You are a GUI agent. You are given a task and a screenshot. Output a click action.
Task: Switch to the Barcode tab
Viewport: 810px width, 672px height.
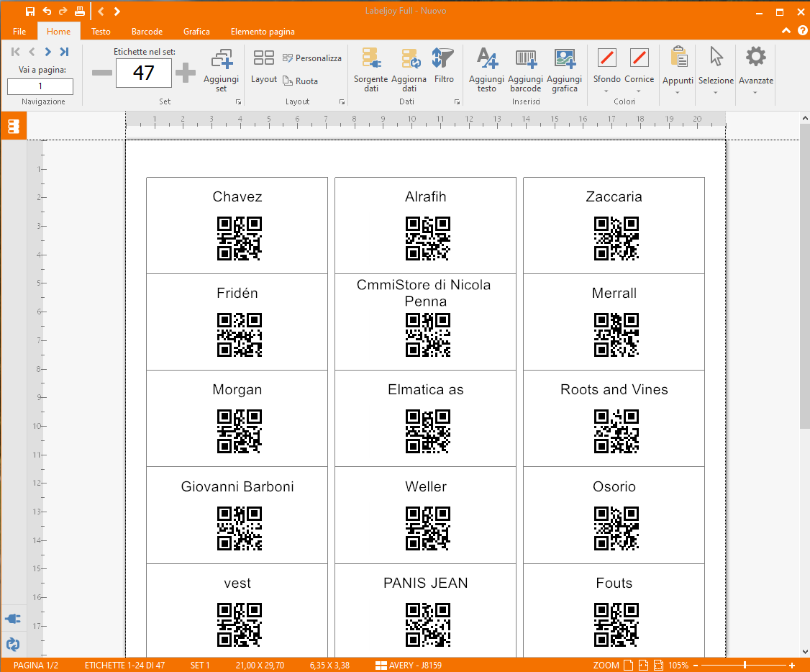click(x=147, y=32)
